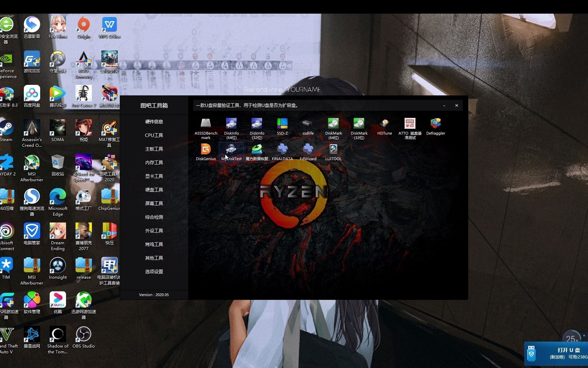Open the ssdlife tool

coord(308,126)
